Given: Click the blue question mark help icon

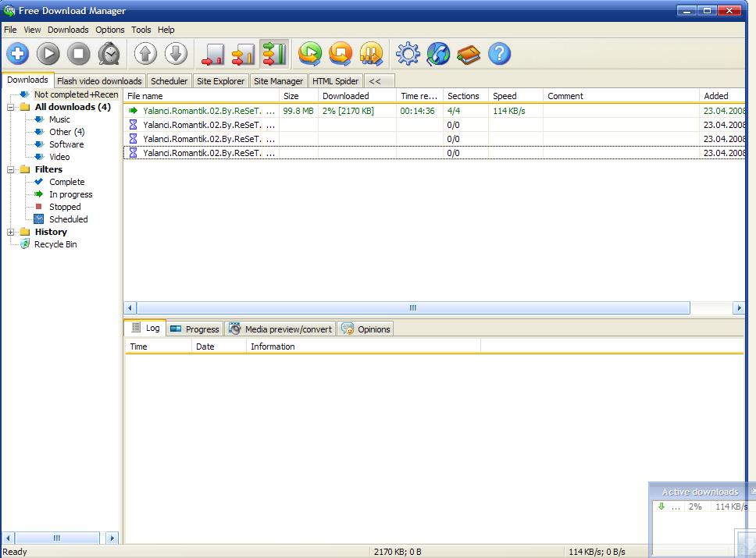Looking at the screenshot, I should (x=499, y=54).
